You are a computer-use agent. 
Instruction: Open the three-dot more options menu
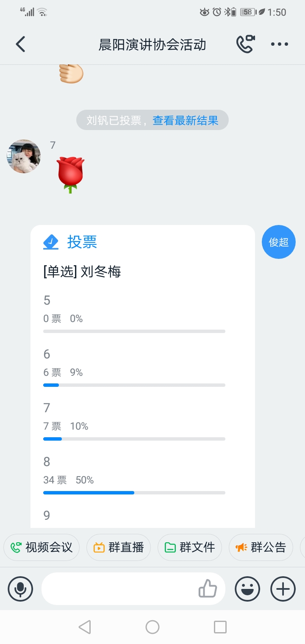[280, 44]
